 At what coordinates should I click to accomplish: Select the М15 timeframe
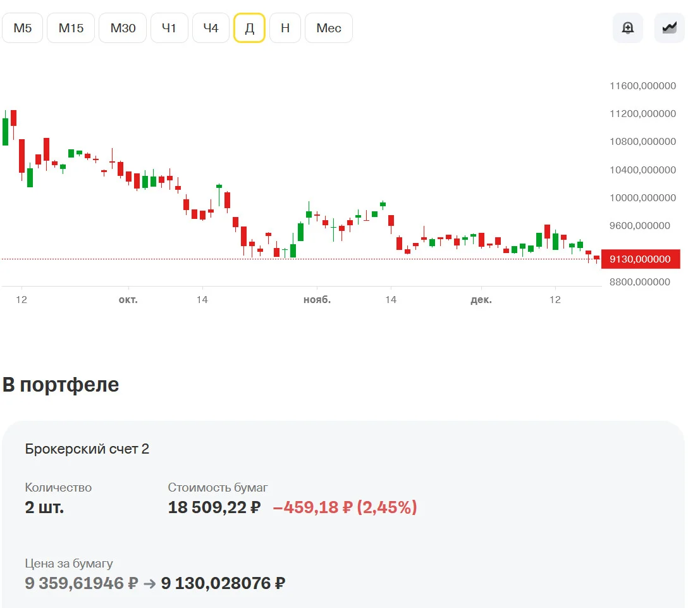click(71, 28)
